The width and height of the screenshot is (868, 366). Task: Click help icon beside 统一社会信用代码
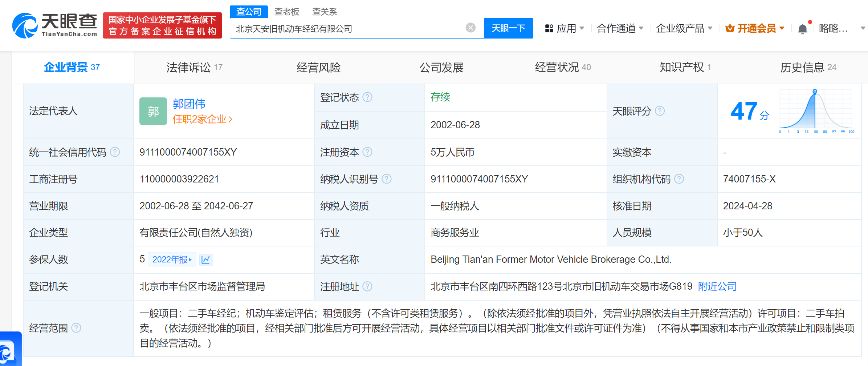(x=115, y=152)
